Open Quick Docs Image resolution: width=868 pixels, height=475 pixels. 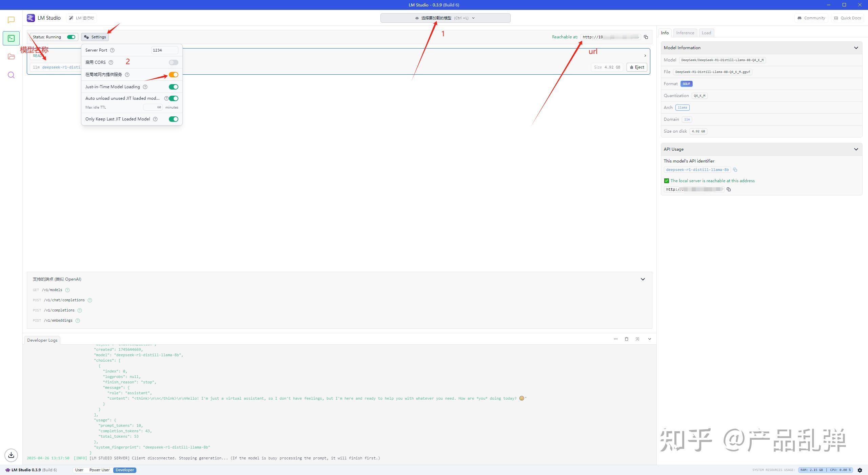(847, 18)
